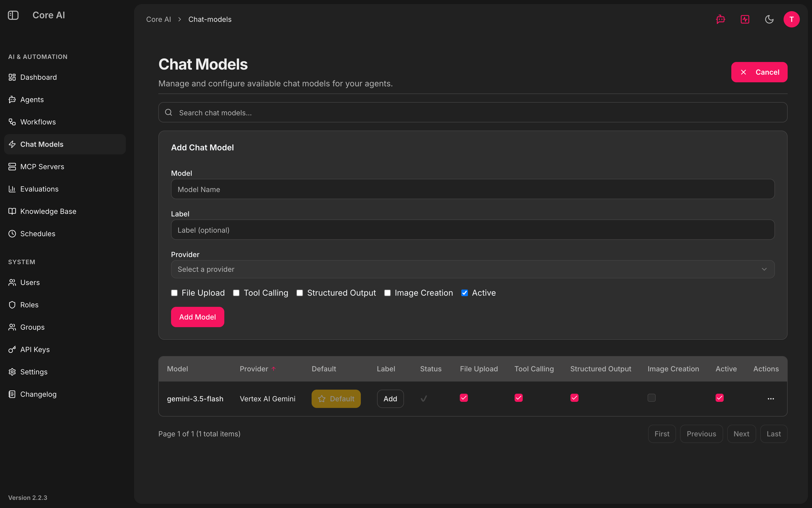Image resolution: width=812 pixels, height=508 pixels.
Task: Open the chat bot assistant icon
Action: (720, 19)
